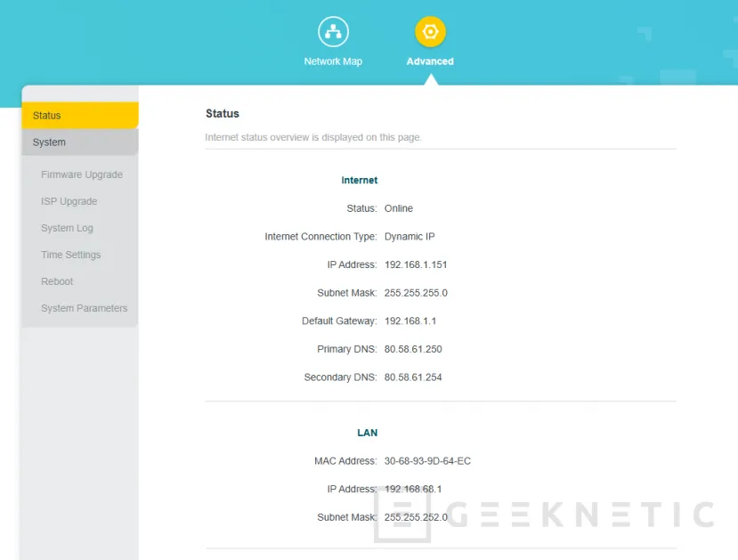Image resolution: width=738 pixels, height=560 pixels.
Task: Switch to the Network Map tab label
Action: click(333, 61)
